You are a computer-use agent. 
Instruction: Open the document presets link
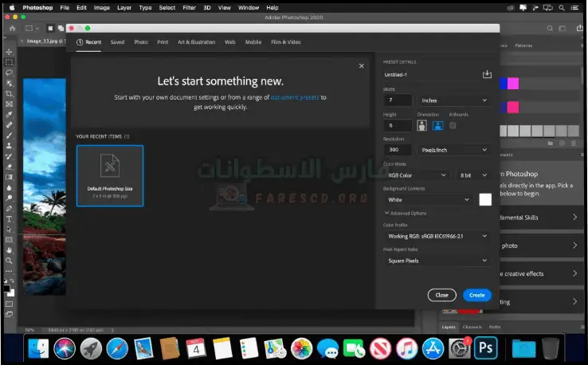[294, 97]
